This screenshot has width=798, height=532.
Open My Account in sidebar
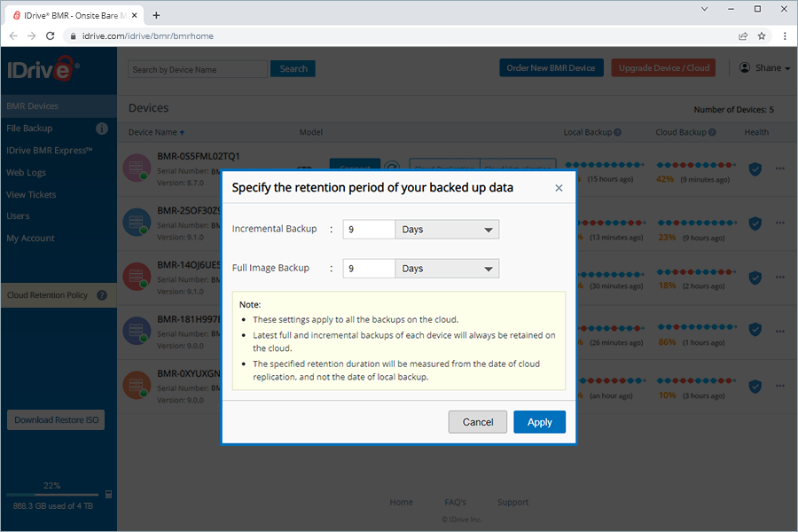tap(30, 239)
